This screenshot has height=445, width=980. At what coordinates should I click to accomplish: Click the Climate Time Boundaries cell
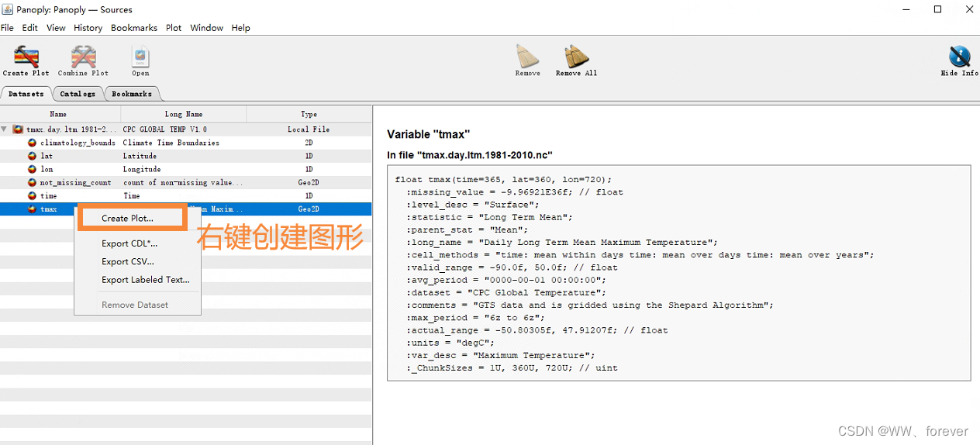171,143
